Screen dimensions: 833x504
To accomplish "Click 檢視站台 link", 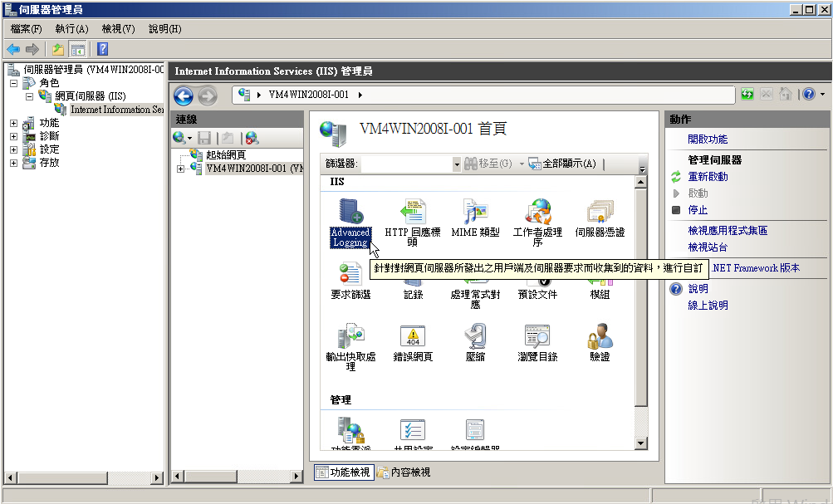I will [x=708, y=247].
